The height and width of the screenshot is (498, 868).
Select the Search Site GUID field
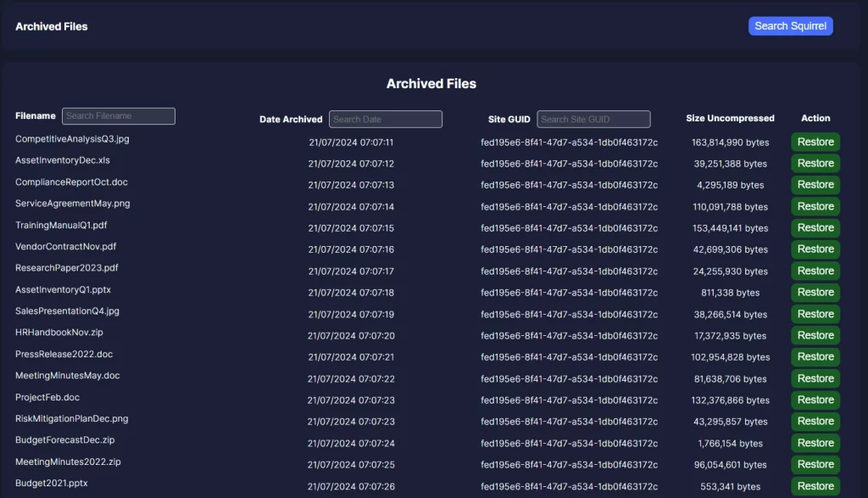(593, 120)
